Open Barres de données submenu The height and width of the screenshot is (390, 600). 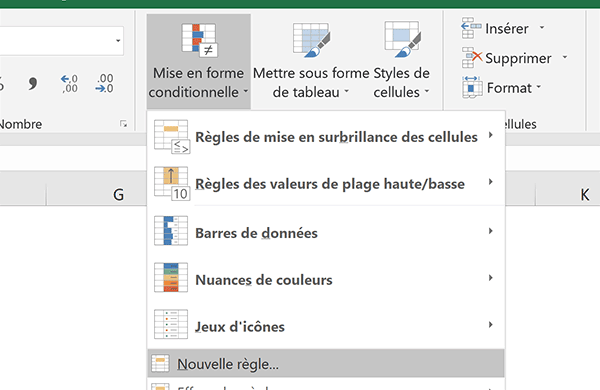click(x=326, y=232)
